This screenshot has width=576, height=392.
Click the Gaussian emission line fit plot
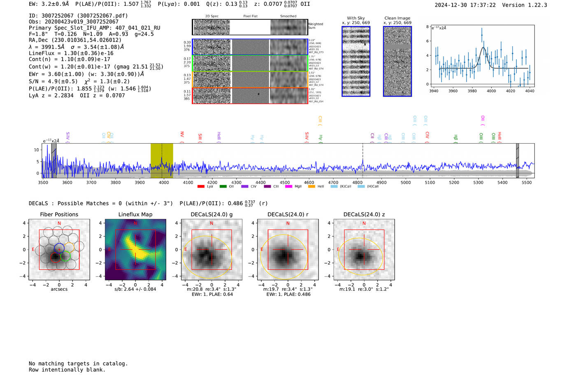click(482, 56)
